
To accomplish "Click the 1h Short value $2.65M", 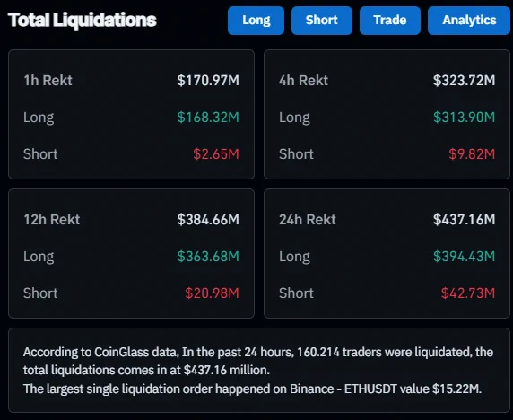I will coord(216,154).
